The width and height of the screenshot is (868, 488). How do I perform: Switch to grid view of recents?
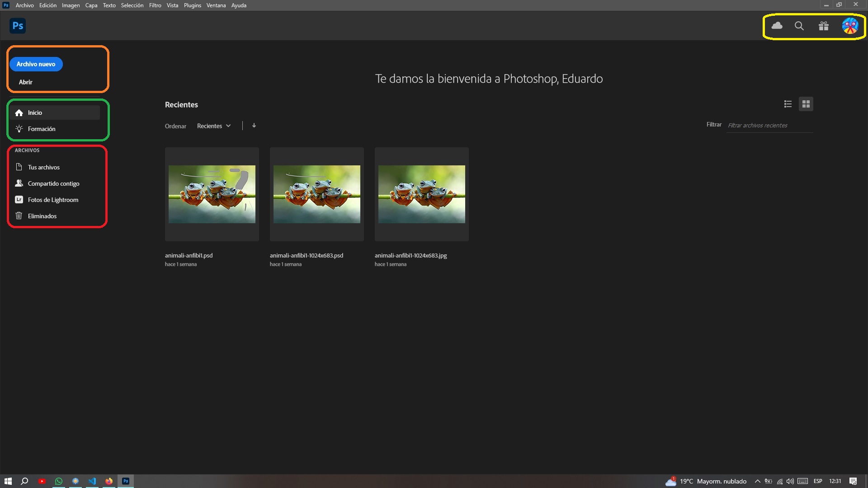pos(806,104)
